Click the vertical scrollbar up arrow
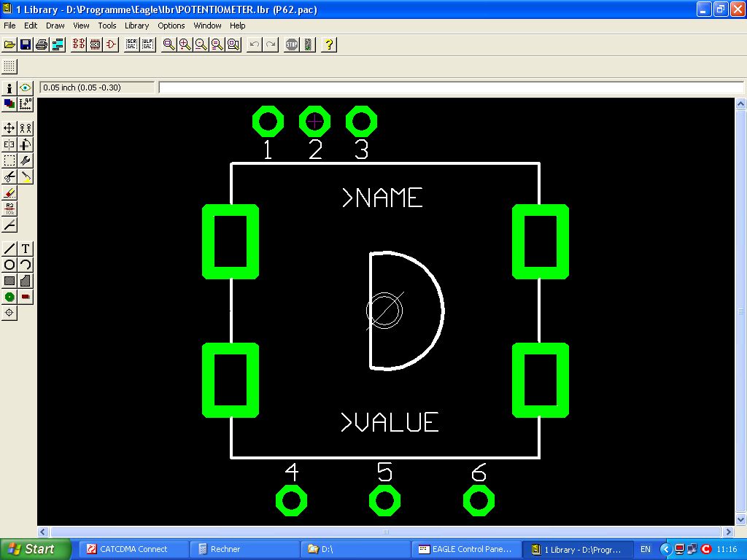Screen dimensions: 747x560 741,104
